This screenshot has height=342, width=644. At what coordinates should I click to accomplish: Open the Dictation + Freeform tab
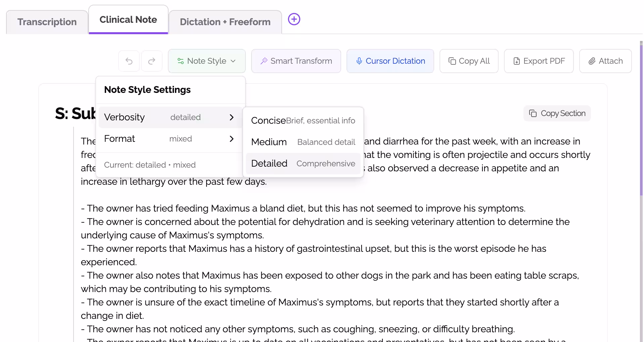point(225,21)
